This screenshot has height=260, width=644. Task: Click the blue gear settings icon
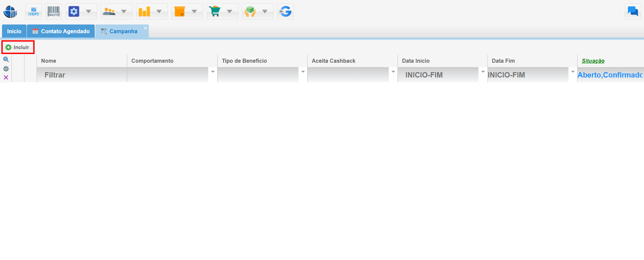[x=74, y=12]
